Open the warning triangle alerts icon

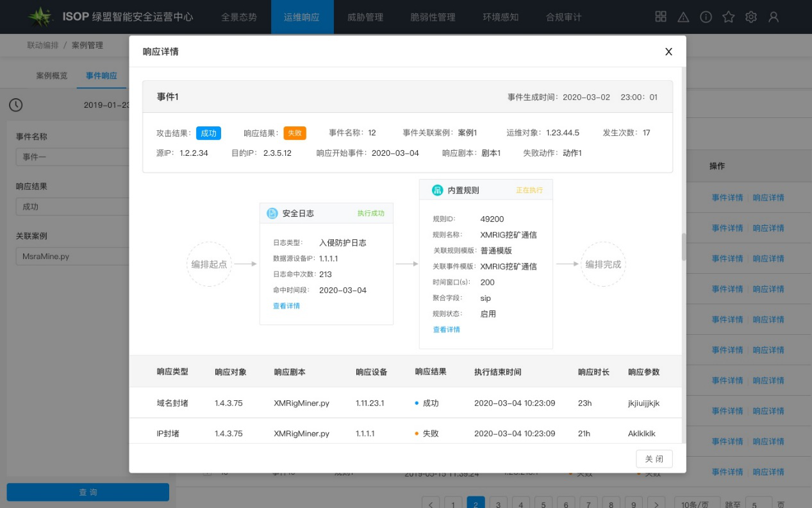click(x=683, y=17)
